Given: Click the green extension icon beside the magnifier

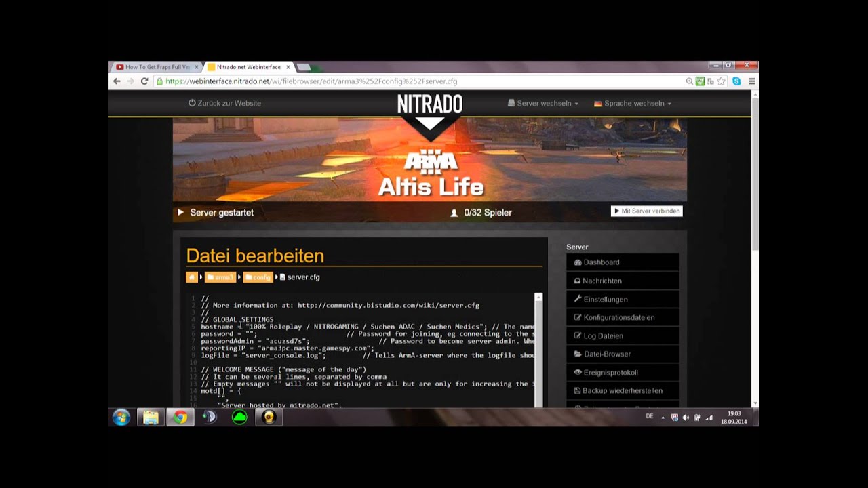Looking at the screenshot, I should [x=700, y=81].
